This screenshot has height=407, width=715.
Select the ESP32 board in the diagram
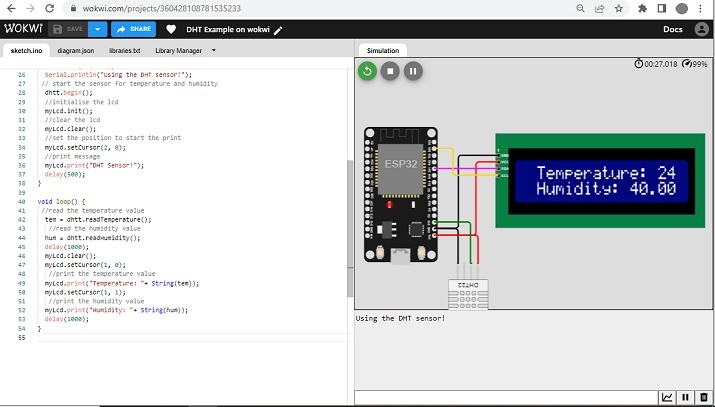tap(400, 195)
